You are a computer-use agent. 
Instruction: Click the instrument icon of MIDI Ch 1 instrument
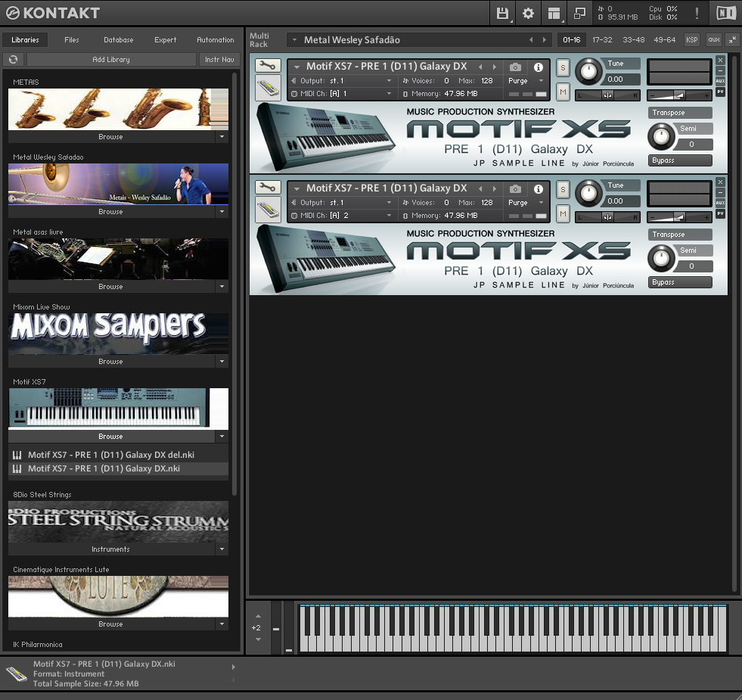coord(268,88)
